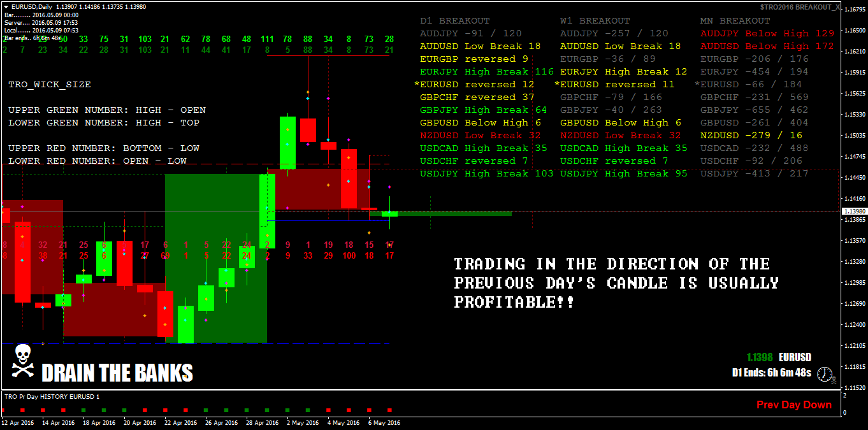This screenshot has height=430, width=868.
Task: Click the yellow diamond marker on the tall green candle
Action: click(x=287, y=129)
